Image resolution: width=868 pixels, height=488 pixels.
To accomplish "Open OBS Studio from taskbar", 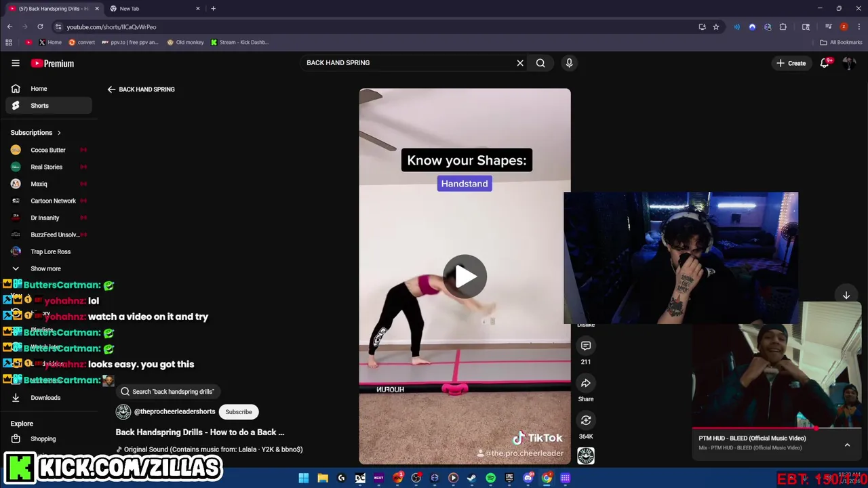I will coord(416,478).
